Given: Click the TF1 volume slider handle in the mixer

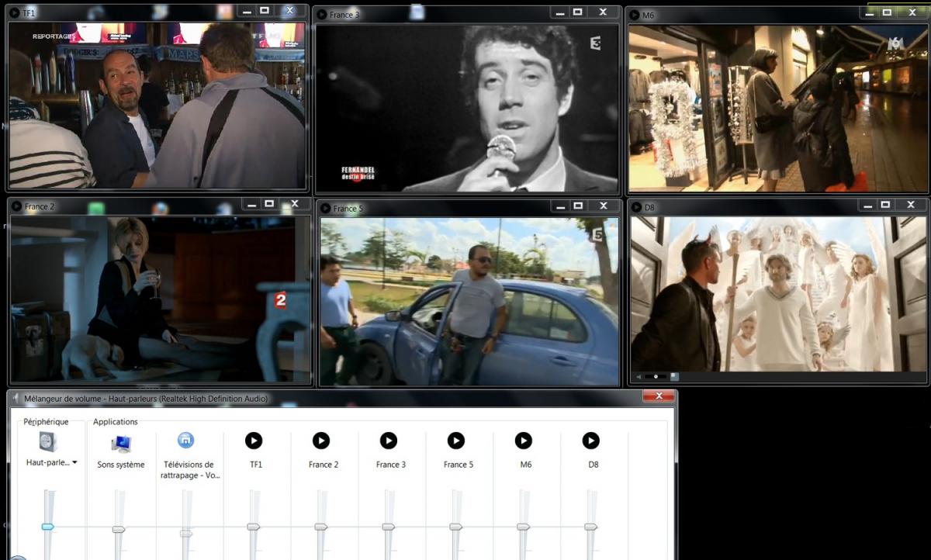Looking at the screenshot, I should pyautogui.click(x=254, y=527).
